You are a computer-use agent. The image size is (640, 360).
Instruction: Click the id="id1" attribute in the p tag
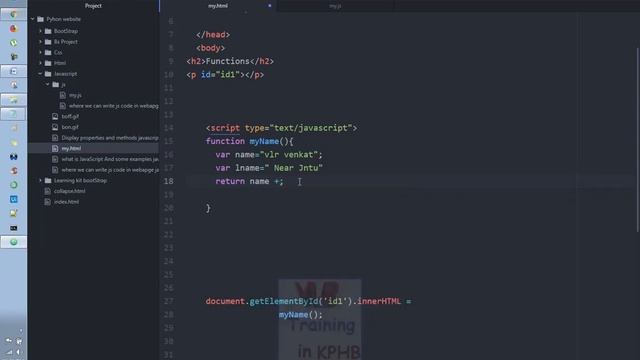tap(220, 75)
